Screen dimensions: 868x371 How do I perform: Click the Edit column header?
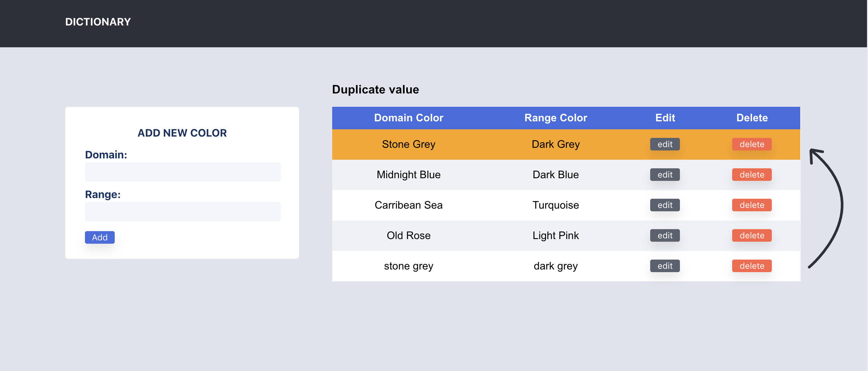(664, 118)
